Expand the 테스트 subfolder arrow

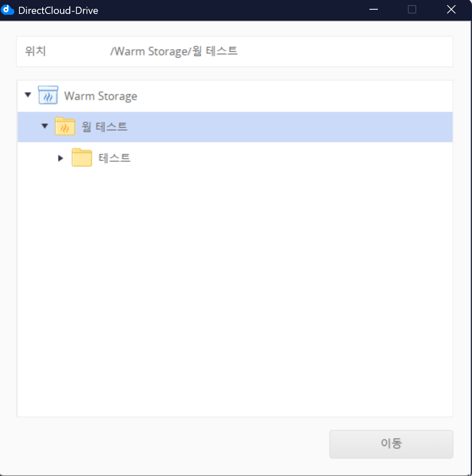[x=60, y=158]
